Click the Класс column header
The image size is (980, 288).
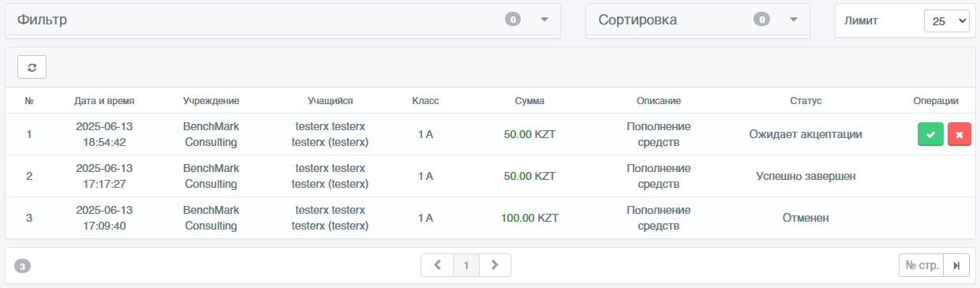[x=425, y=101]
